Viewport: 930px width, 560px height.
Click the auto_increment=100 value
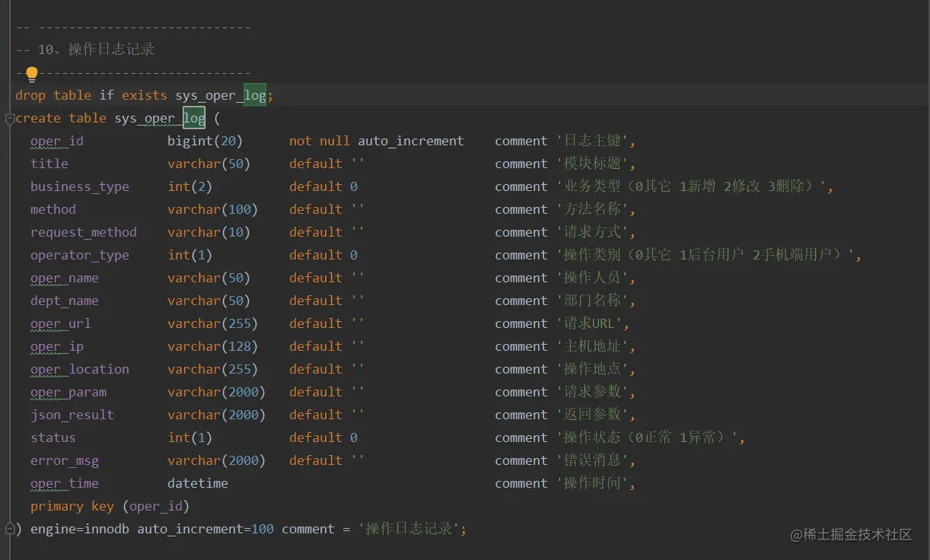tap(205, 529)
